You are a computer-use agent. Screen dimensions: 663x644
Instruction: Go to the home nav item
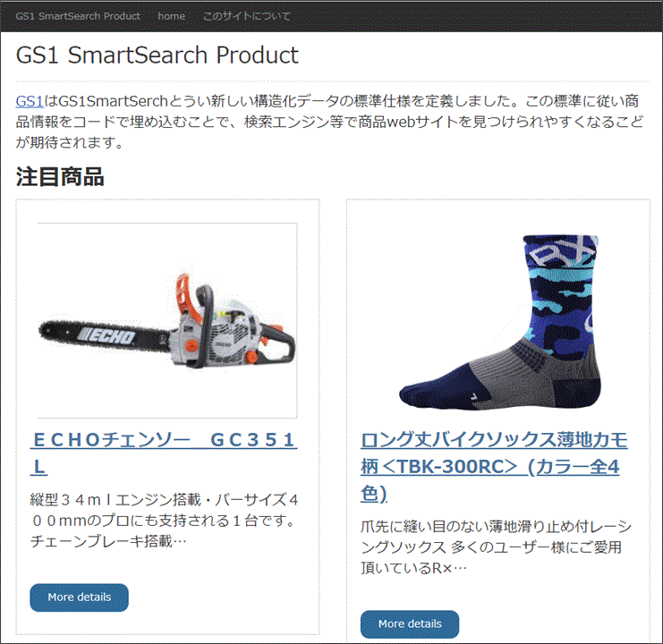tap(171, 16)
